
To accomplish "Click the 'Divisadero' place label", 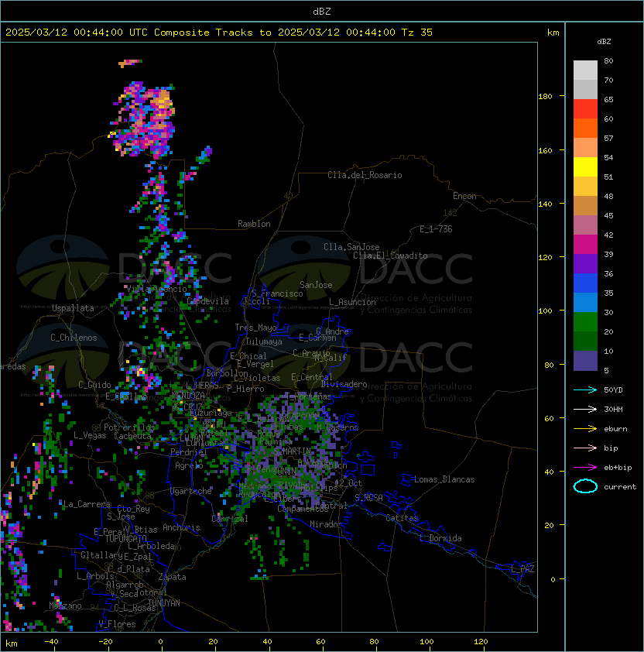I will click(344, 384).
